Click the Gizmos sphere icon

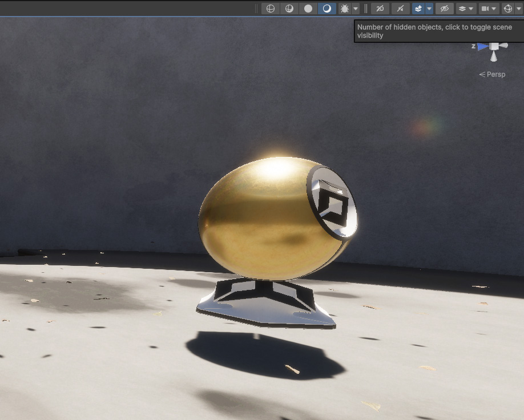(x=508, y=9)
